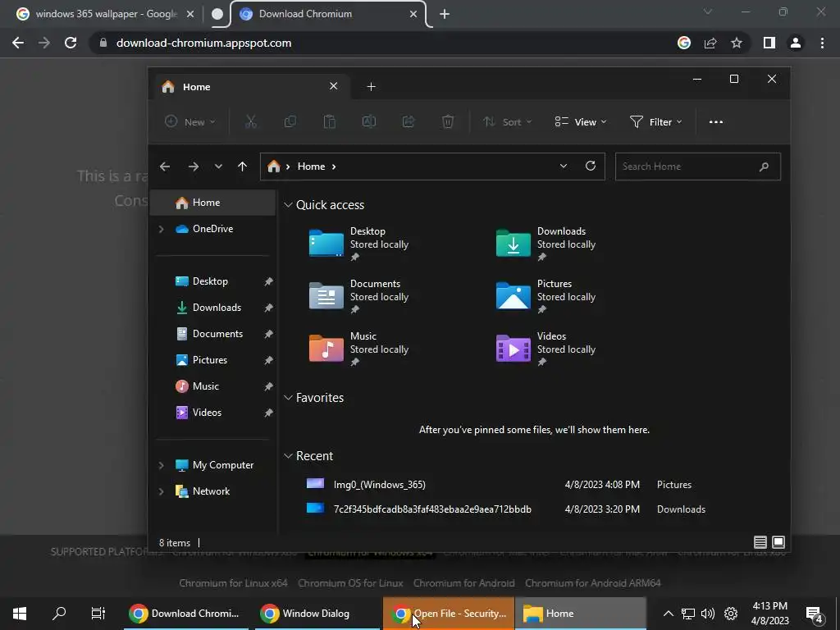Bookmark this page with star icon
Image resolution: width=840 pixels, height=630 pixels.
tap(737, 43)
